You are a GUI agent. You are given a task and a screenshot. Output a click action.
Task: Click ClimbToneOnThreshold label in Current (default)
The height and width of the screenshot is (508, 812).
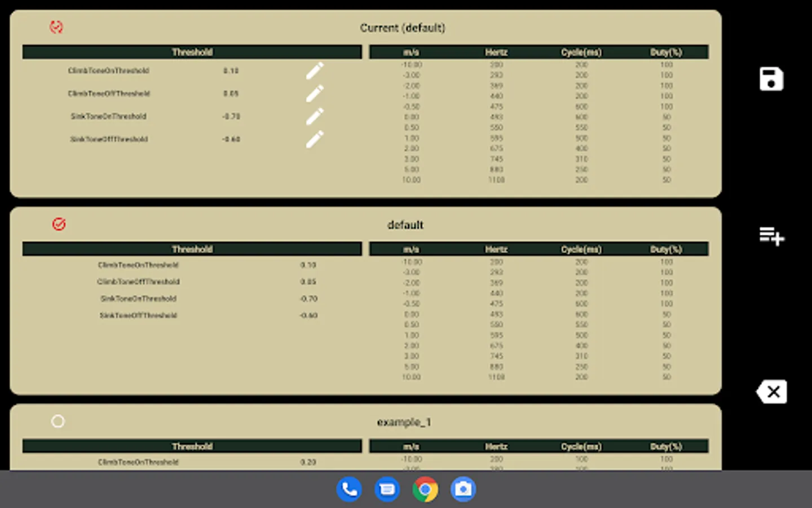[109, 71]
